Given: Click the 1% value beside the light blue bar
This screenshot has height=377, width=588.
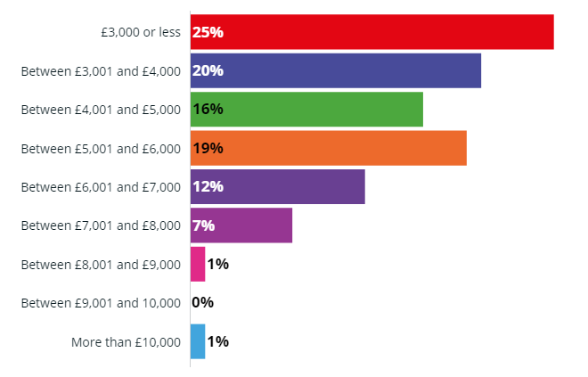Looking at the screenshot, I should pos(218,341).
